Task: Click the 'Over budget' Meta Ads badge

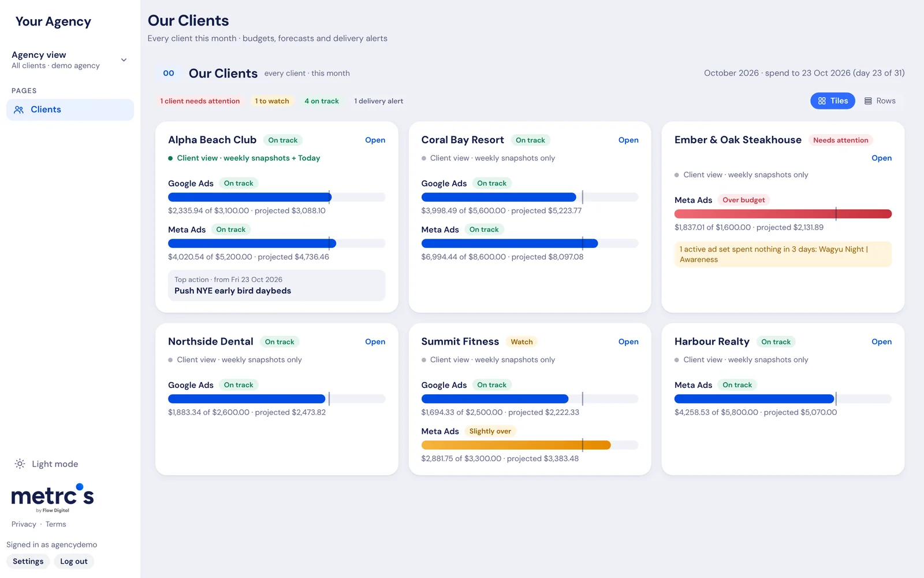Action: (743, 201)
